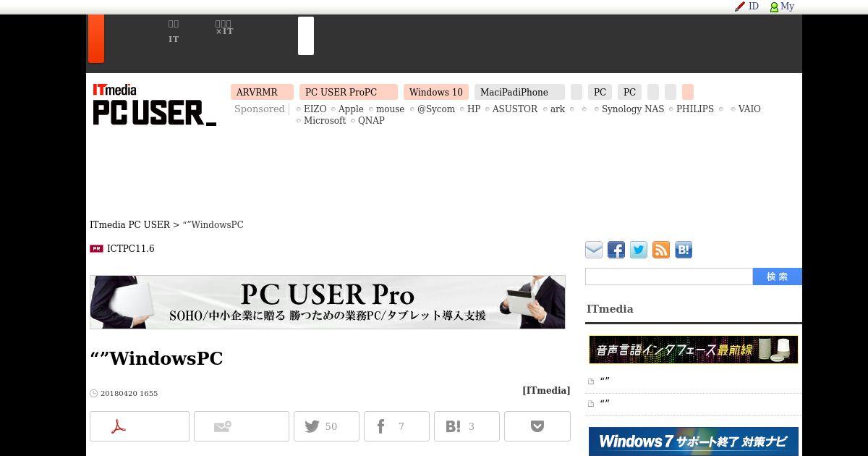Share article on Twitter with 50 count
The height and width of the screenshot is (456, 868).
pyautogui.click(x=326, y=426)
